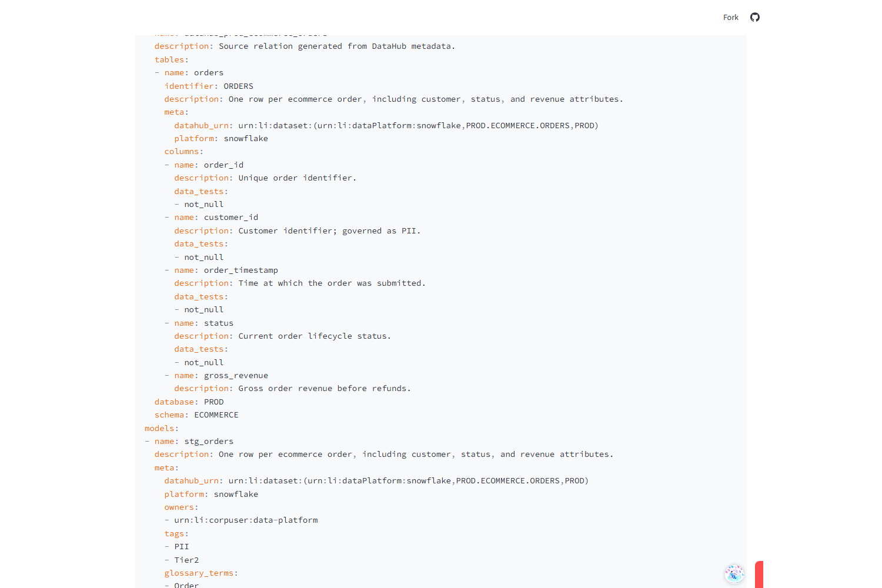Select the 'identifier: ORDERS' line
This screenshot has height=588, width=882.
click(209, 86)
